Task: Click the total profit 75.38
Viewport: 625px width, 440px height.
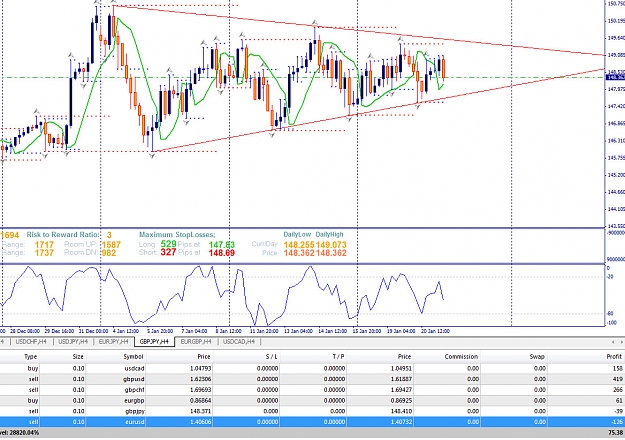Action: [615, 432]
